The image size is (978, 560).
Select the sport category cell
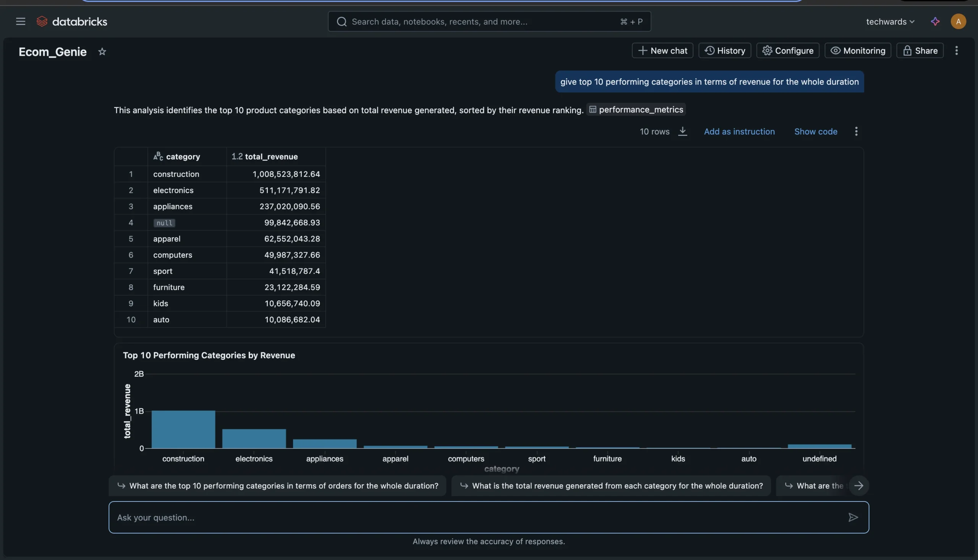[187, 271]
